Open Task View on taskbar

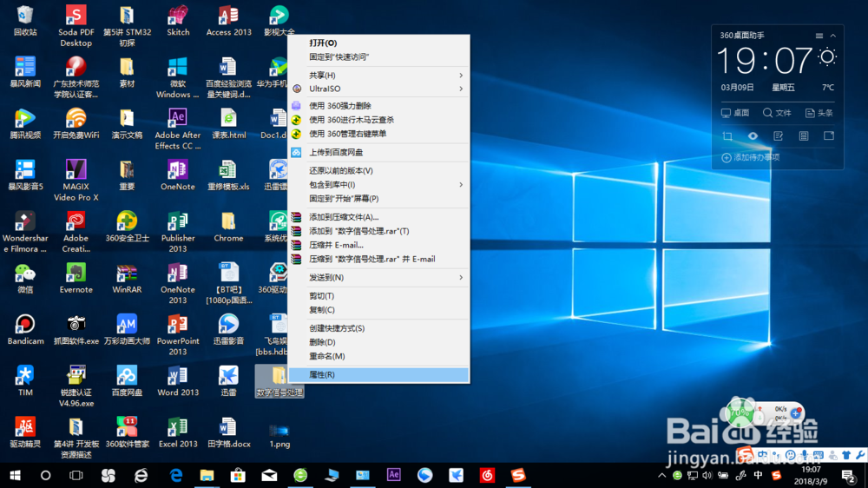(x=76, y=475)
